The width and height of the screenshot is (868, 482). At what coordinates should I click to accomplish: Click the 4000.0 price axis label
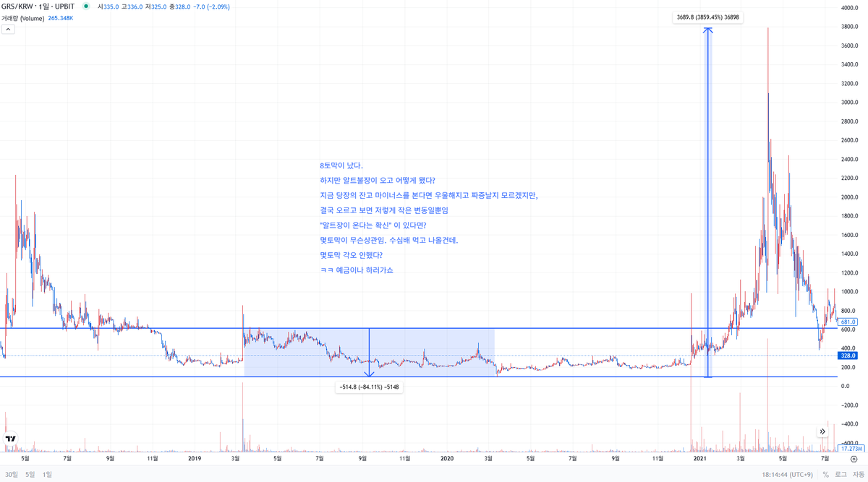tap(848, 8)
